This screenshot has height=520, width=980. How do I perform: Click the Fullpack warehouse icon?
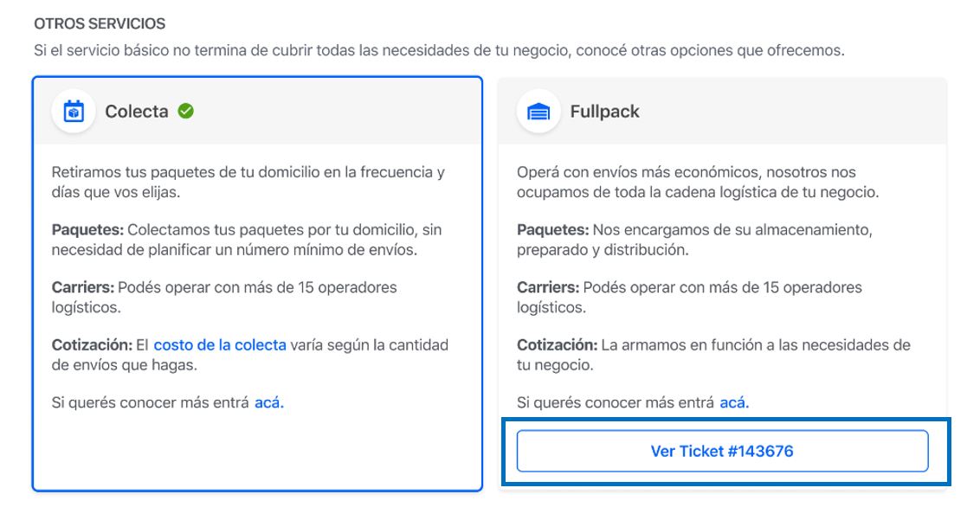click(538, 112)
